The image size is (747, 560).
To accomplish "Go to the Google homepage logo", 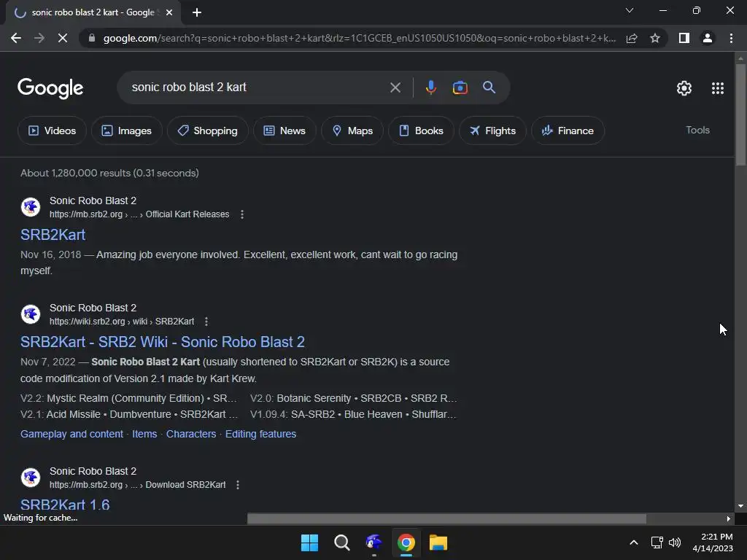I will coord(50,88).
